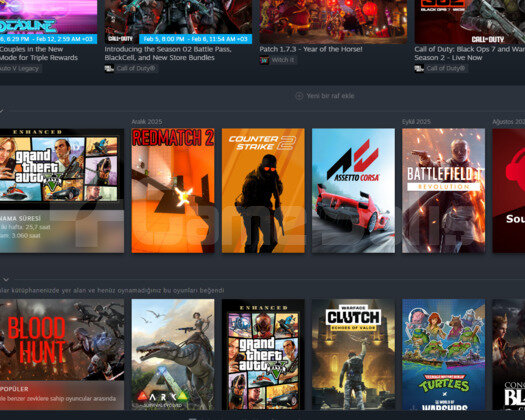The height and width of the screenshot is (420, 525).
Task: Open the Season 02 Battle Pass news image
Action: [x=178, y=22]
